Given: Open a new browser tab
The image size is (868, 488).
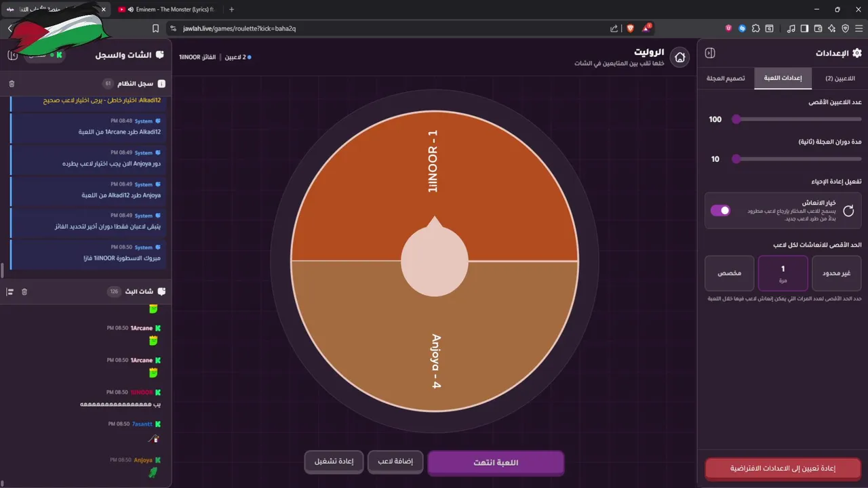Looking at the screenshot, I should tap(231, 9).
